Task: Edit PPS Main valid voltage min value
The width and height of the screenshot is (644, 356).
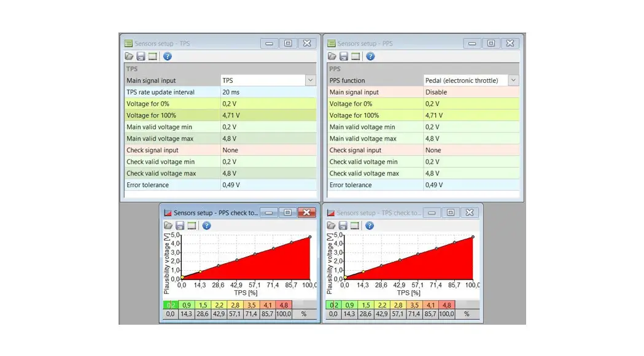Action: (471, 127)
